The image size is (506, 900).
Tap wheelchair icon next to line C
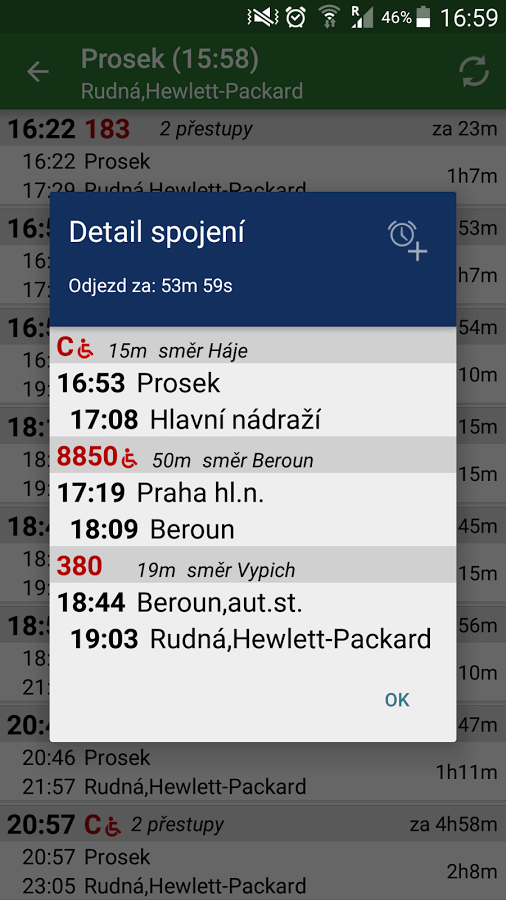coord(85,347)
